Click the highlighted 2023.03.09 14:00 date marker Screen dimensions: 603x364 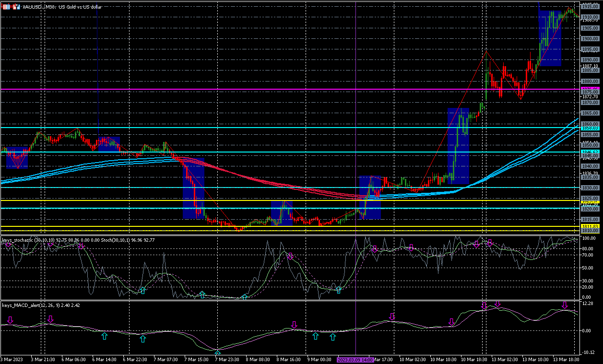pos(355,359)
